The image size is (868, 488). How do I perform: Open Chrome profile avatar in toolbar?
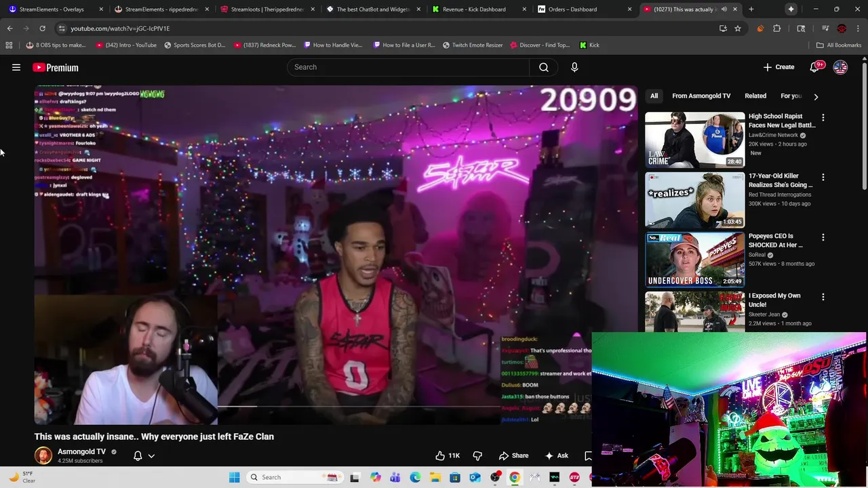tap(842, 28)
